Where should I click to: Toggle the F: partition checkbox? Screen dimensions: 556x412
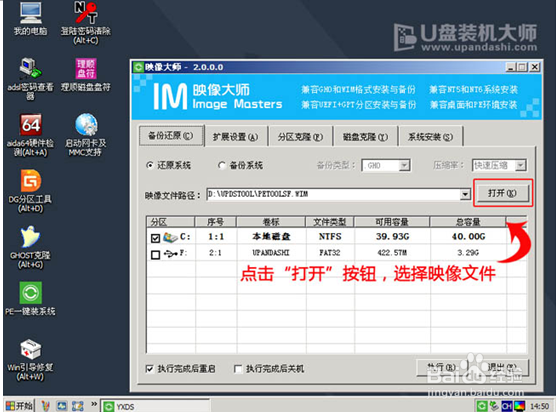point(155,255)
